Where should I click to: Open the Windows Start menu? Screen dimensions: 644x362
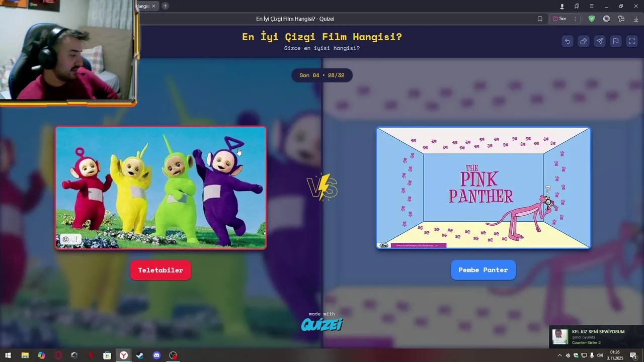(x=8, y=355)
